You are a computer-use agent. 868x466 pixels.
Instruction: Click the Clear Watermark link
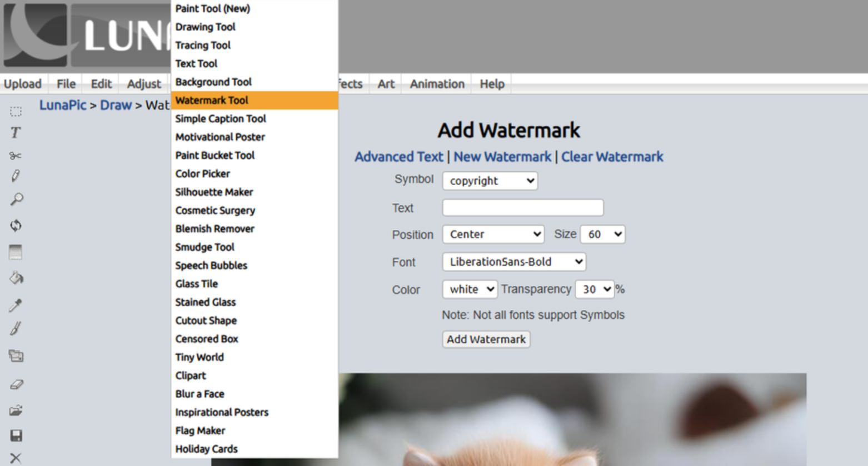click(612, 157)
